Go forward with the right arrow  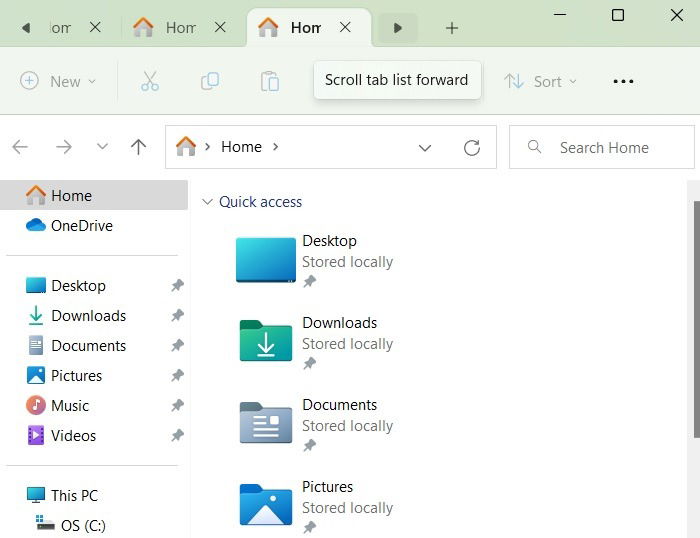(x=64, y=146)
